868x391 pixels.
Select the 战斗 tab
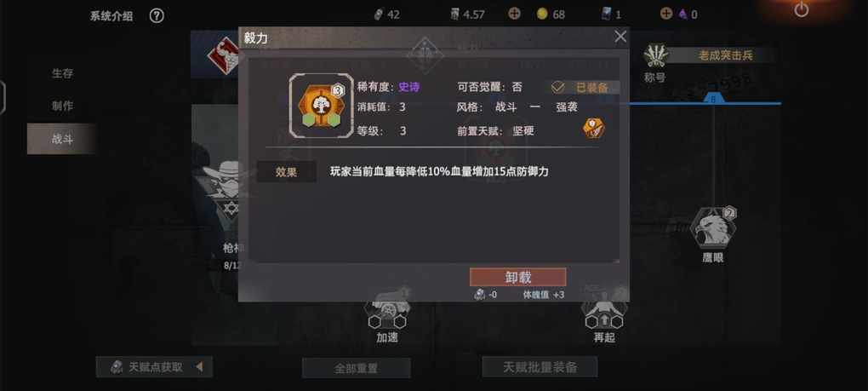63,139
